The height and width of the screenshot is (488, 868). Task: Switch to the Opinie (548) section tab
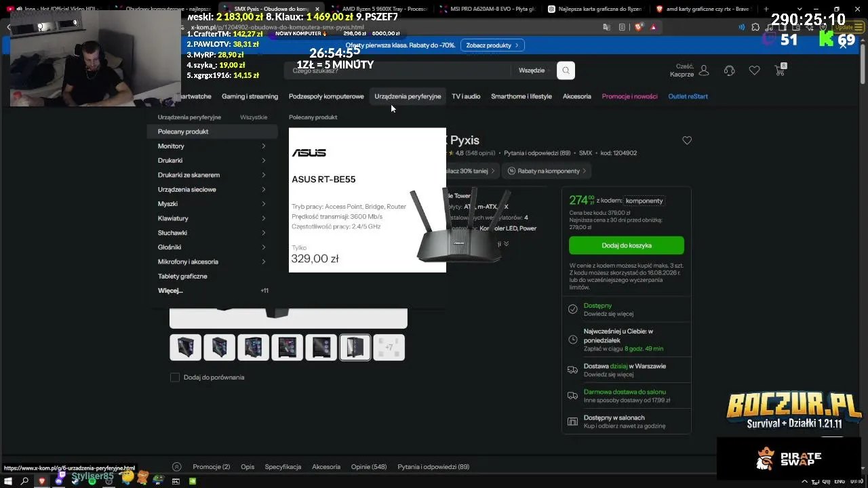369,467
